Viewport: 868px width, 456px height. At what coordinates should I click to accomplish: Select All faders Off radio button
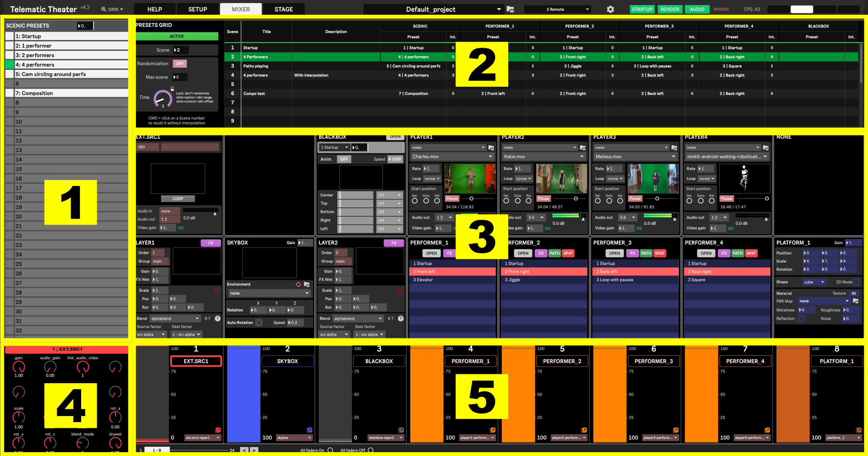(x=371, y=450)
